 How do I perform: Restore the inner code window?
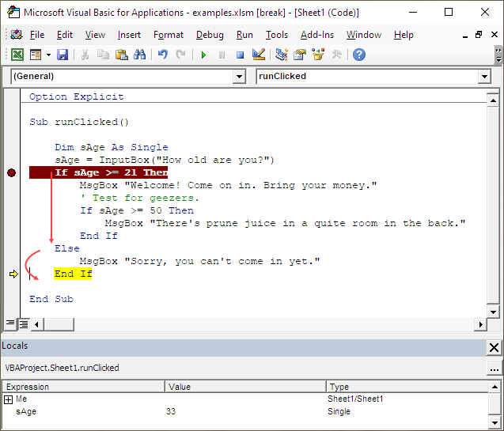pyautogui.click(x=479, y=34)
